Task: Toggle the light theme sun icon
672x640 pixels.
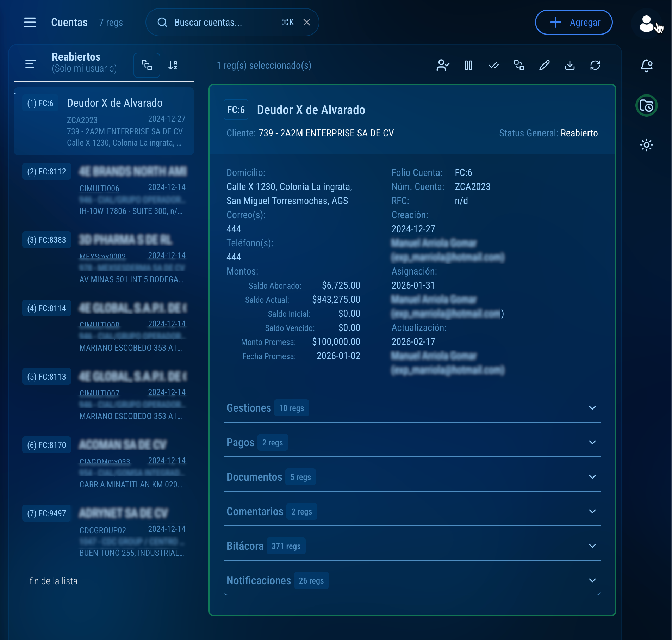Action: point(646,145)
